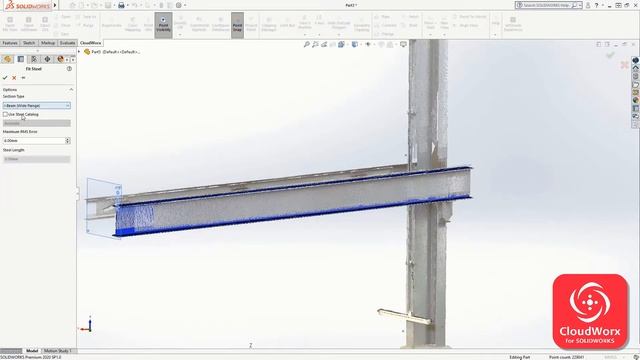The height and width of the screenshot is (360, 640).
Task: Click the Point count status bar entry
Action: tap(567, 357)
